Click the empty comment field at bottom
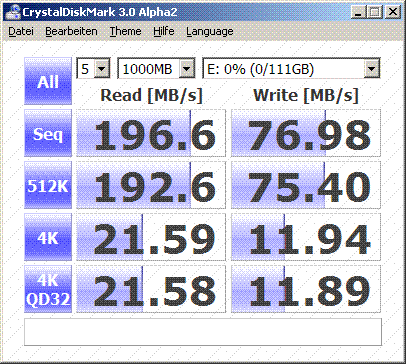 click(203, 332)
